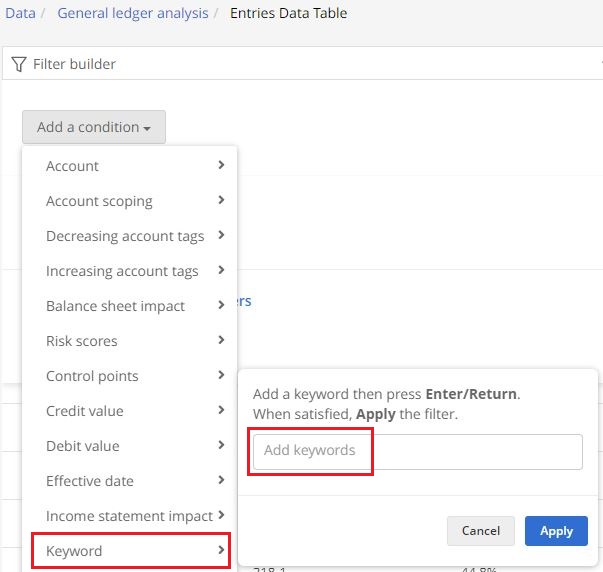The image size is (603, 572).
Task: Click the Filter builder header text
Action: click(74, 64)
